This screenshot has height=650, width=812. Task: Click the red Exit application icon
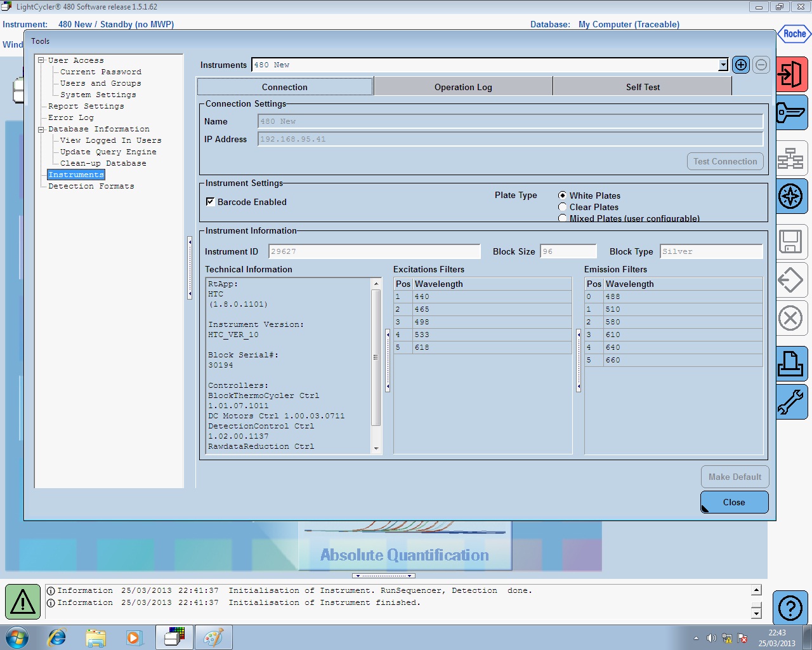tap(791, 74)
